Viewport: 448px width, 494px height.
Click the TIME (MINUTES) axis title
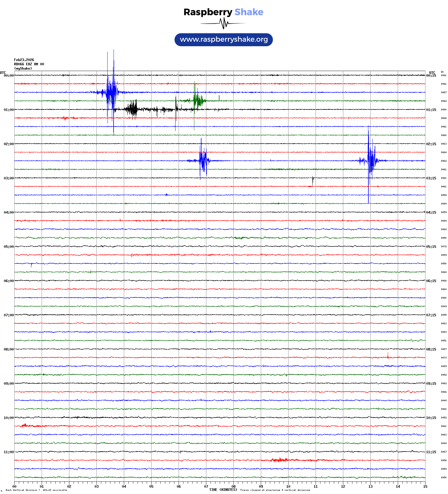(x=223, y=490)
